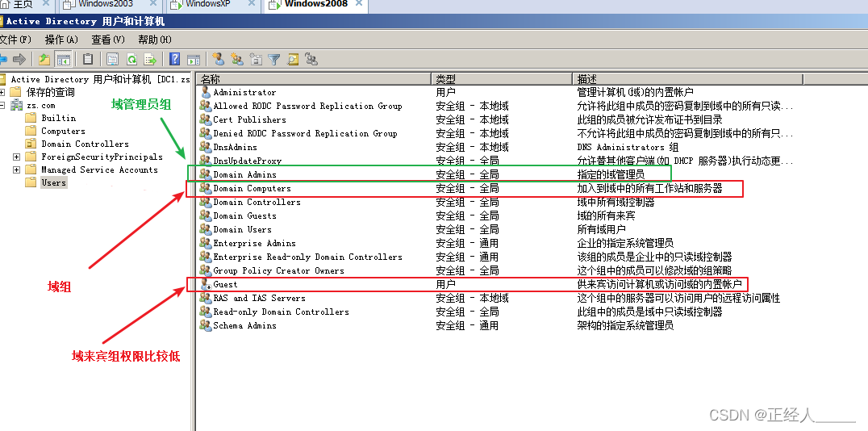Open the 文件(F) menu
The height and width of the screenshot is (431, 868).
(15, 40)
